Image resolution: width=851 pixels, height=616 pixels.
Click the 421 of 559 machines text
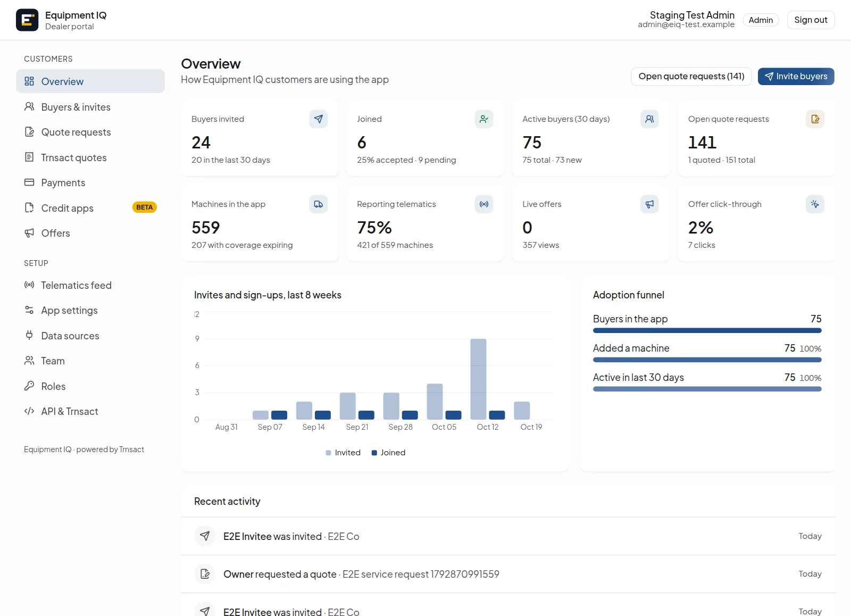tap(395, 245)
